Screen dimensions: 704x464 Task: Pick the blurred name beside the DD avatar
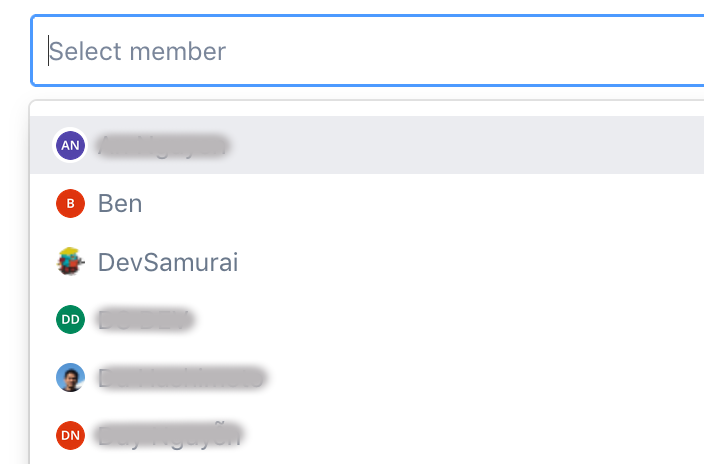click(146, 320)
